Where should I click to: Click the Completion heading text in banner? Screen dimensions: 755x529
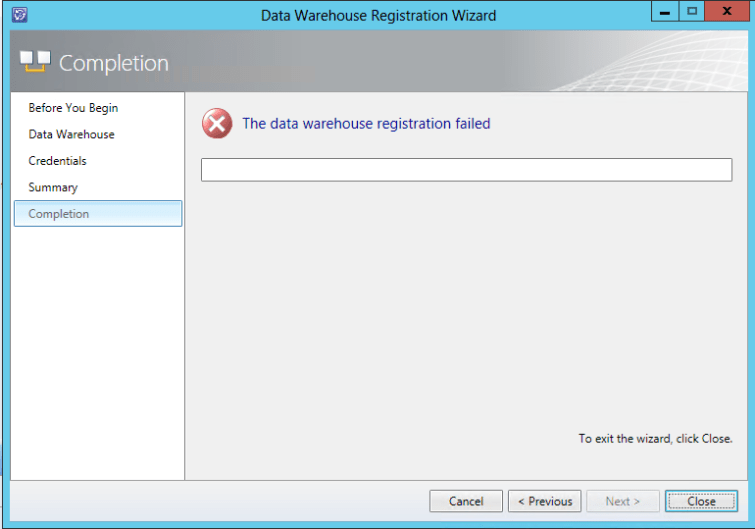pyautogui.click(x=114, y=63)
